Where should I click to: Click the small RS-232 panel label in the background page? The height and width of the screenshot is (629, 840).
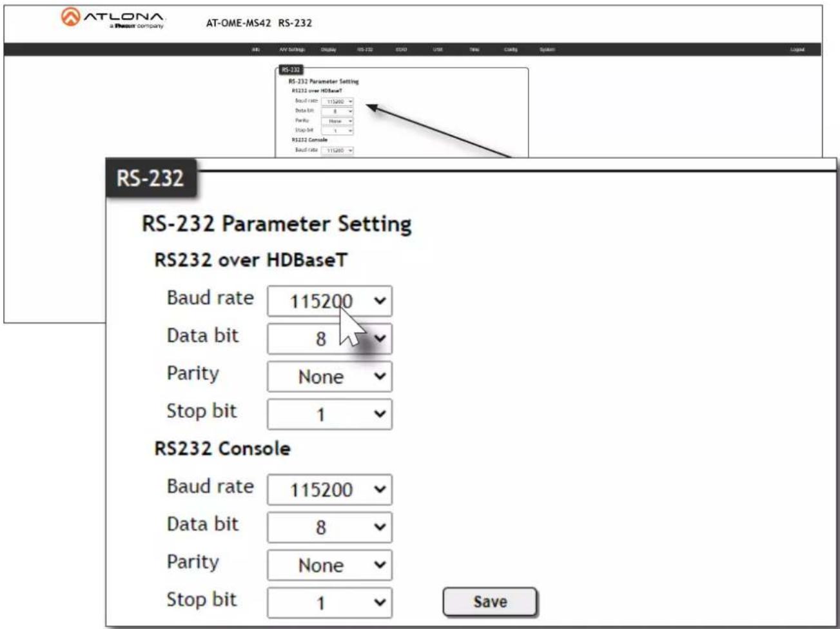(x=291, y=70)
